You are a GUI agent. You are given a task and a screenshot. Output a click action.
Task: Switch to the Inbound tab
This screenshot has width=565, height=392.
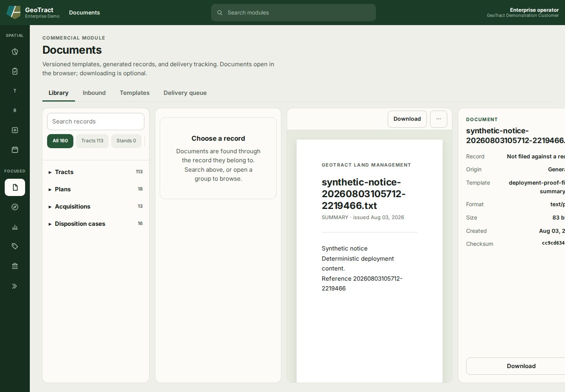coord(94,93)
